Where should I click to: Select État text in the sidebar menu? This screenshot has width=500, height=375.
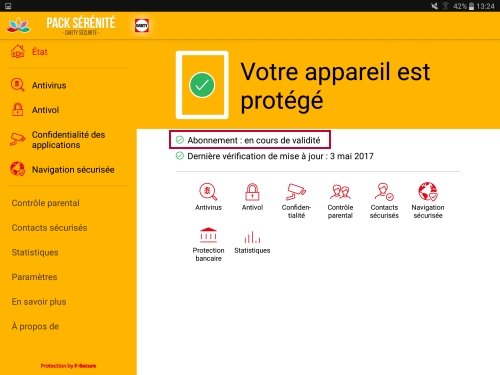tap(40, 52)
